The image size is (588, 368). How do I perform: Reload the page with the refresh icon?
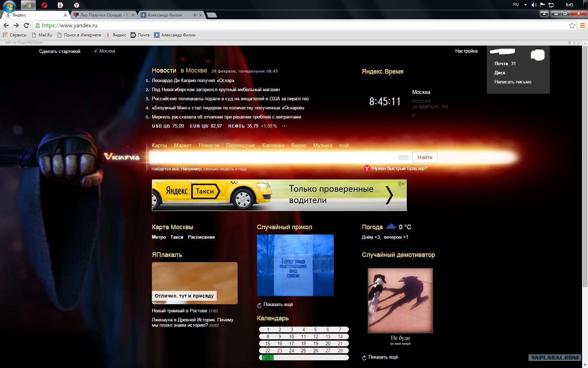[x=26, y=25]
